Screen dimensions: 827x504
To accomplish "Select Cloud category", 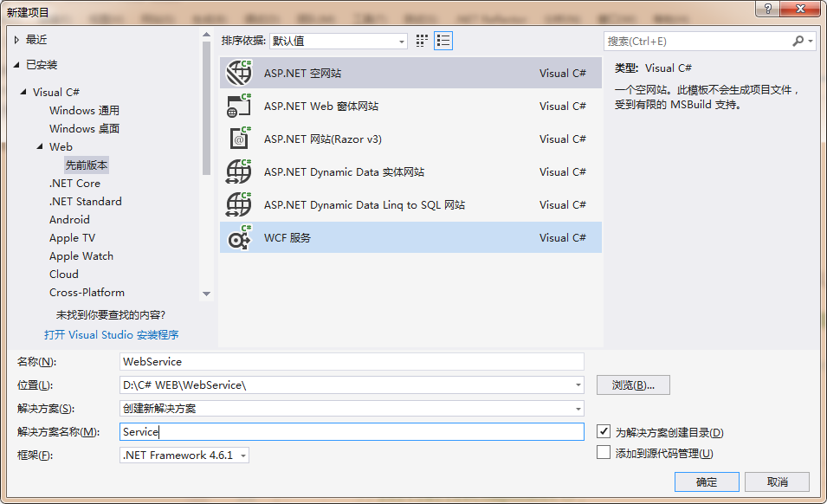I will click(x=64, y=275).
